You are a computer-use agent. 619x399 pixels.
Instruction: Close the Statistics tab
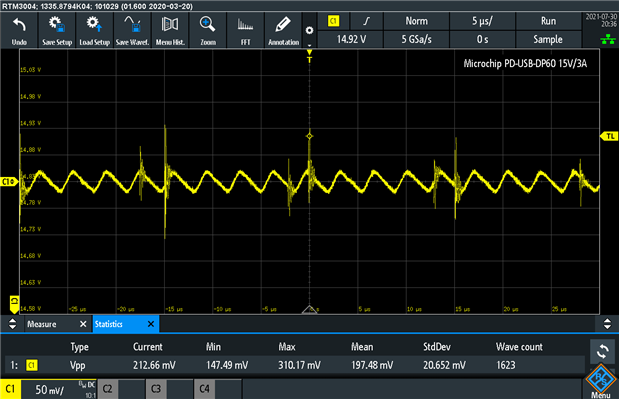(151, 324)
